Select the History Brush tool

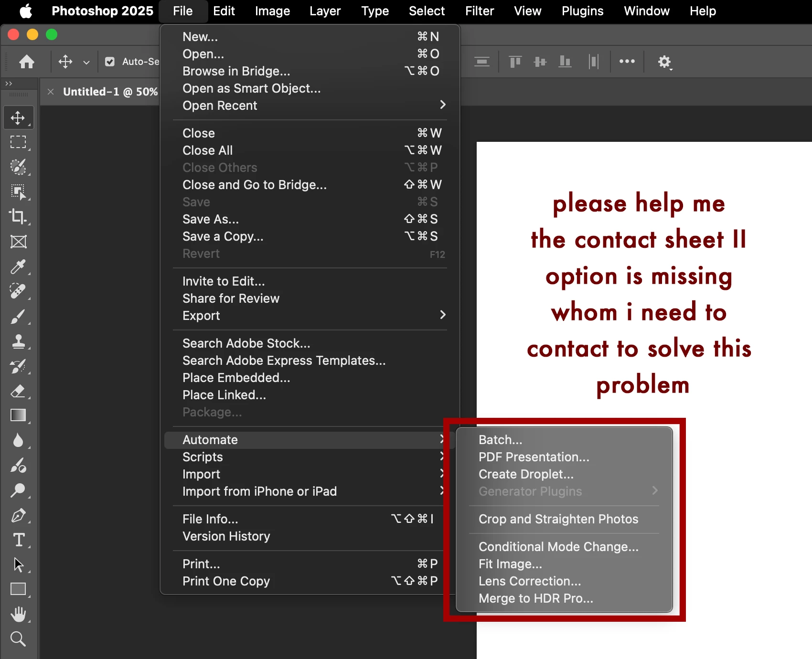[x=18, y=366]
